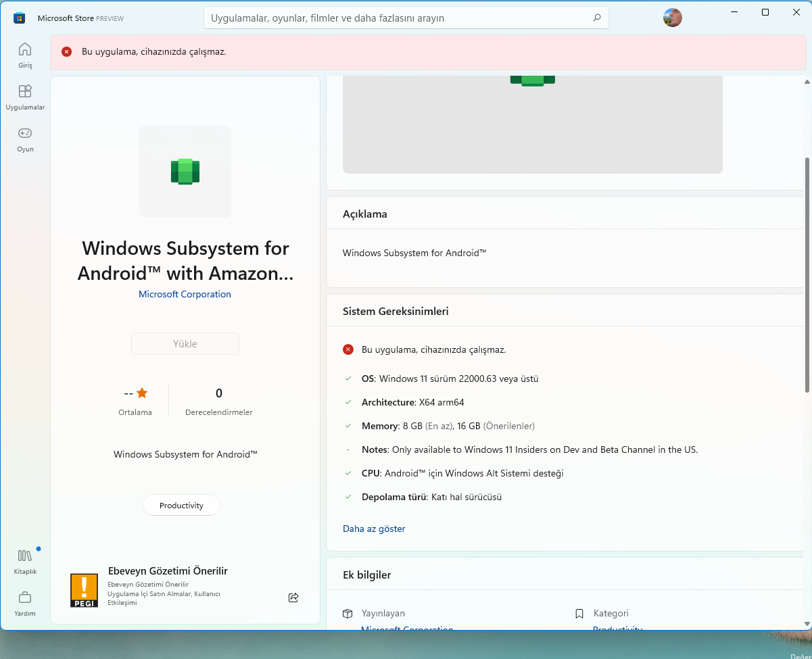Collapse requirements with Daha az göster
This screenshot has width=812, height=659.
click(374, 529)
